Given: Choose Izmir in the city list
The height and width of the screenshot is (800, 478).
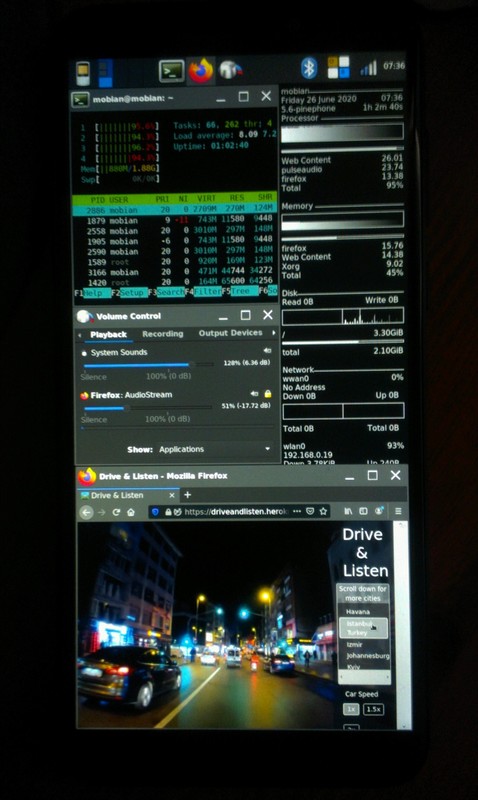Looking at the screenshot, I should (355, 645).
